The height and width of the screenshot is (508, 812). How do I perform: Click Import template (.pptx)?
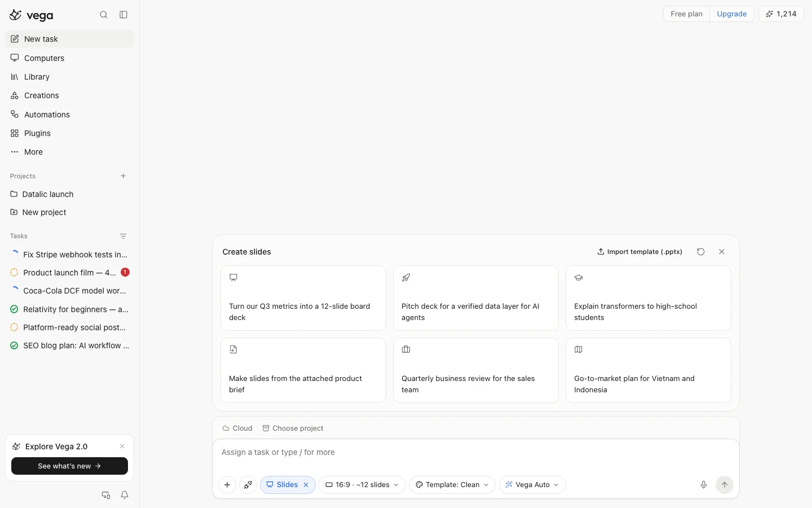point(640,252)
